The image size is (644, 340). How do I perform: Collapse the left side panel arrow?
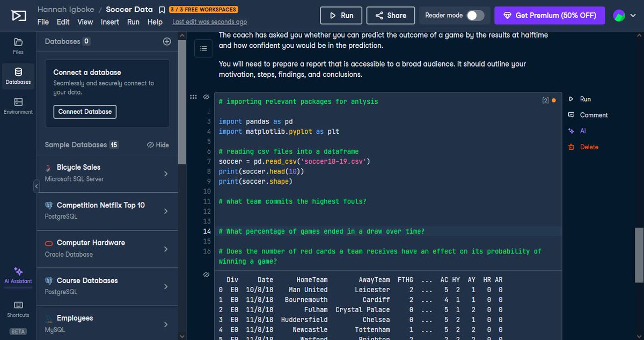36,186
